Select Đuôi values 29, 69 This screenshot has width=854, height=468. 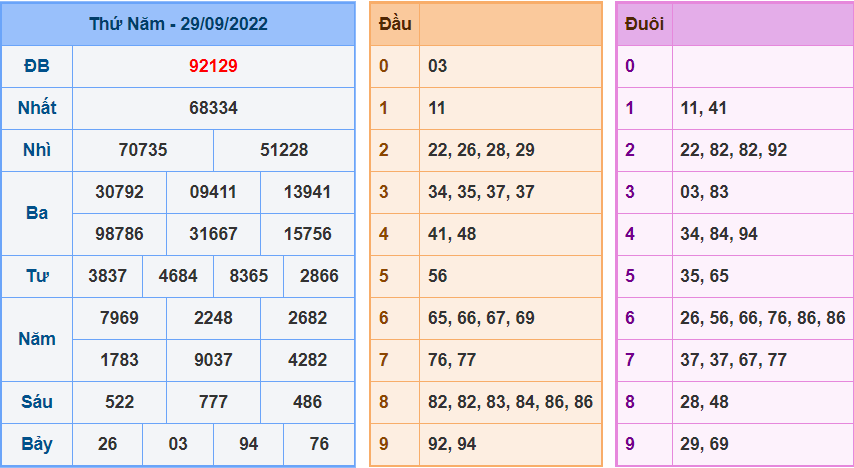pos(704,444)
